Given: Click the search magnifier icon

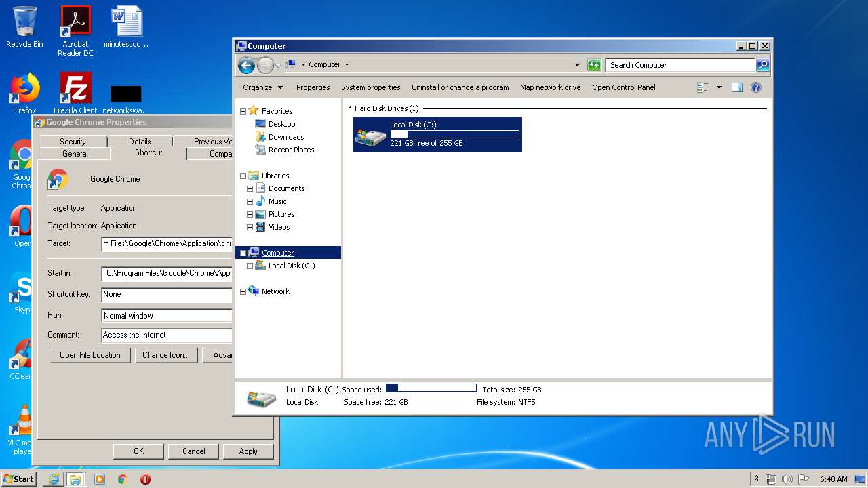Looking at the screenshot, I should tap(763, 65).
